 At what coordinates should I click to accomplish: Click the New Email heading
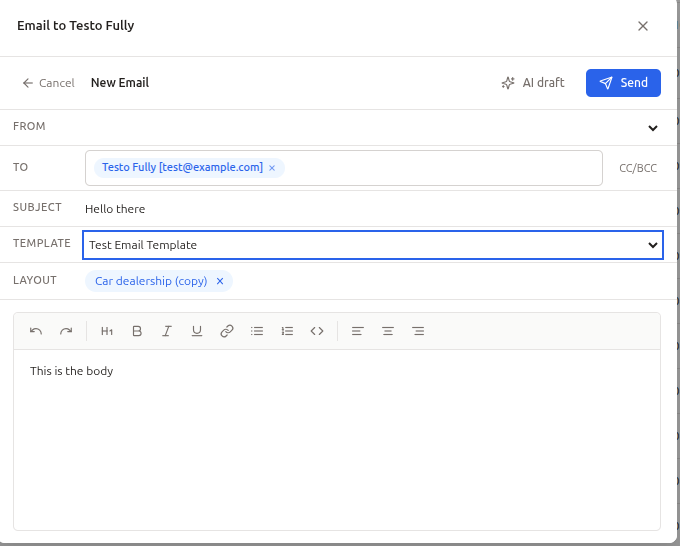click(120, 83)
